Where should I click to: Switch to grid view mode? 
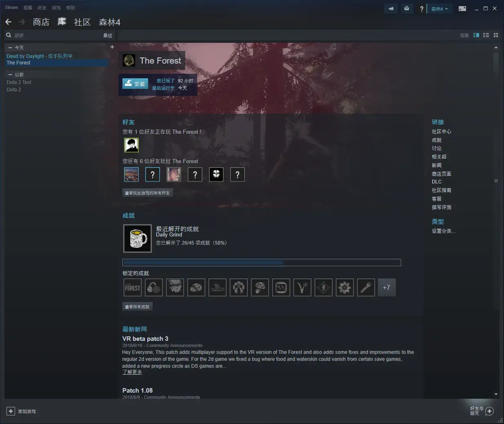tap(496, 35)
